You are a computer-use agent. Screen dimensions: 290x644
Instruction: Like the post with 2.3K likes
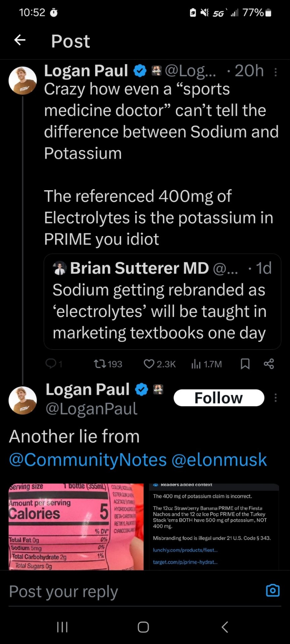[x=149, y=364]
